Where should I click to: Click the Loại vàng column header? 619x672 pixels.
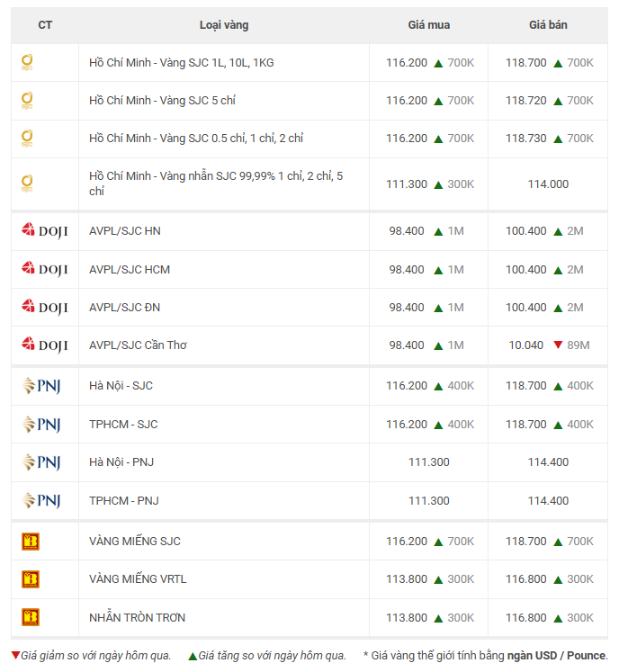click(224, 25)
